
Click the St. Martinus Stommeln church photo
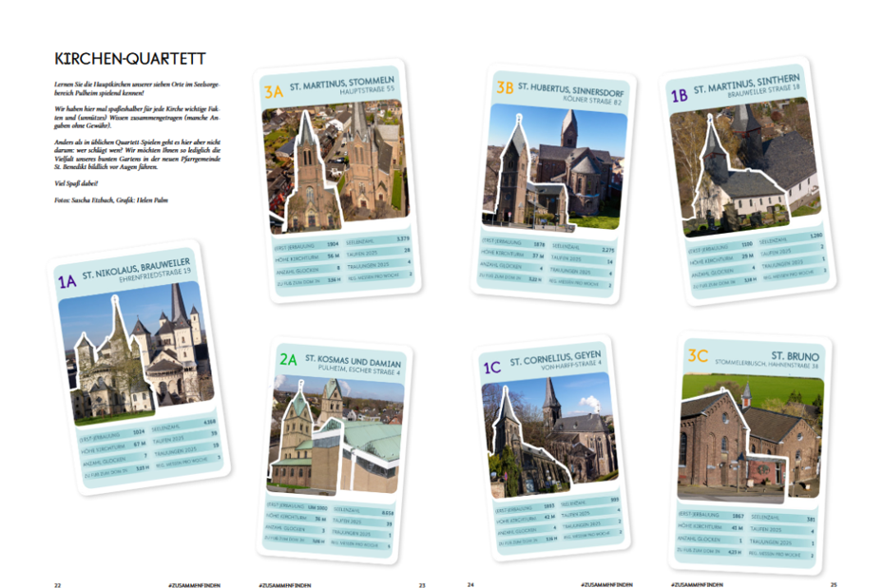click(x=336, y=165)
